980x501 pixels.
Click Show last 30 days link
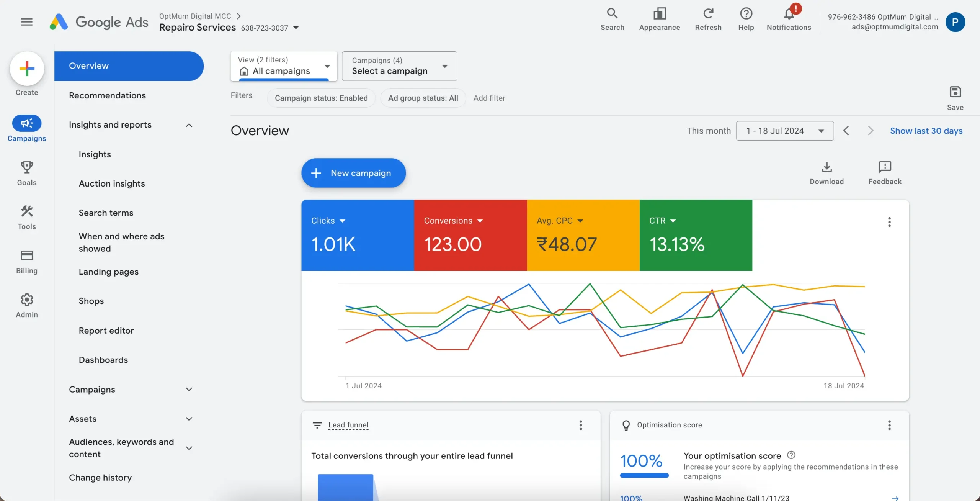(926, 131)
